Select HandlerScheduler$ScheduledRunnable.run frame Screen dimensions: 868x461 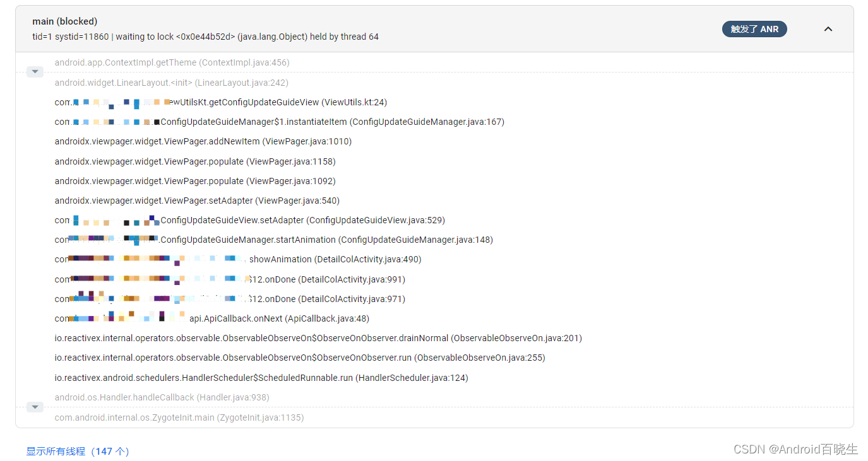tap(261, 378)
